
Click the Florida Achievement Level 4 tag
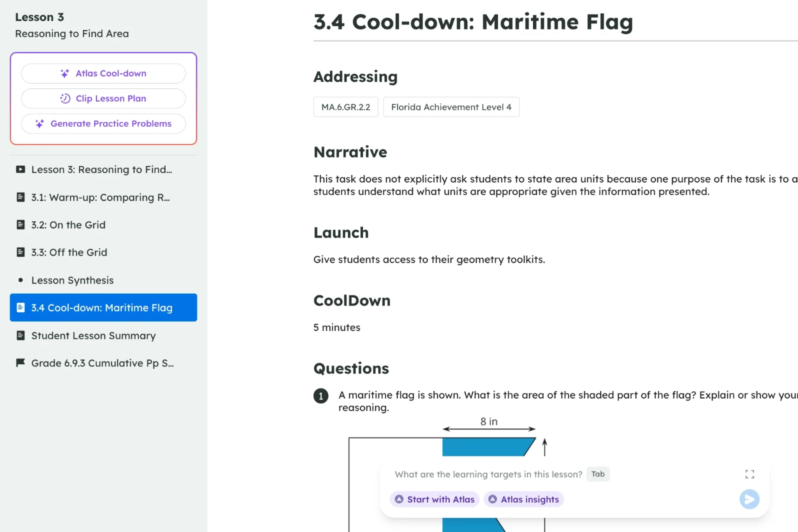[x=451, y=107]
